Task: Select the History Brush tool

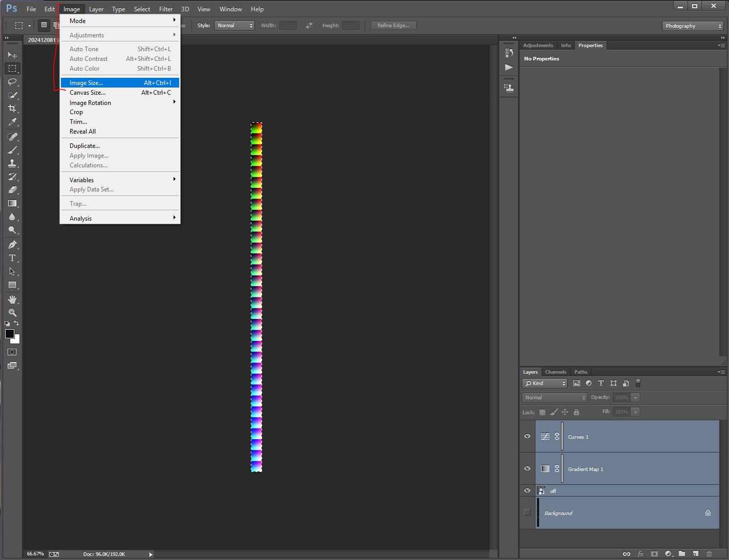Action: coord(12,177)
